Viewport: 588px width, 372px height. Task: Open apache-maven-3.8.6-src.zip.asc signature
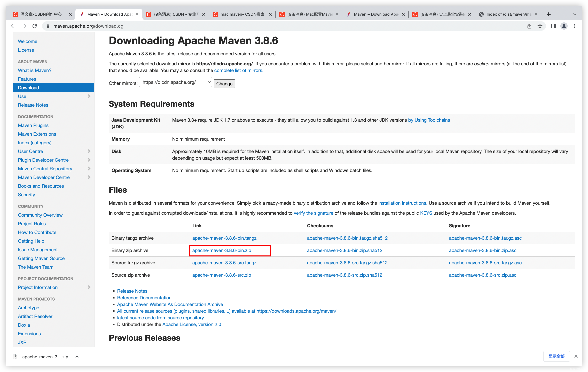tap(482, 275)
